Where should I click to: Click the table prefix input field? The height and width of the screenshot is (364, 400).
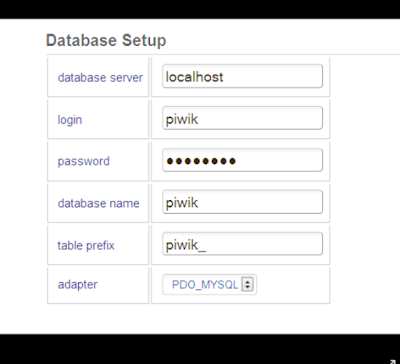click(242, 244)
